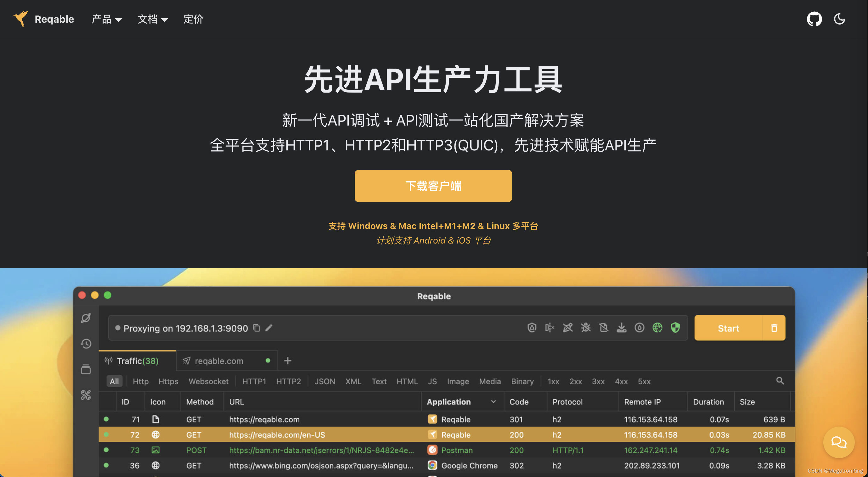Filter traffic by Image
868x477 pixels.
click(x=458, y=381)
